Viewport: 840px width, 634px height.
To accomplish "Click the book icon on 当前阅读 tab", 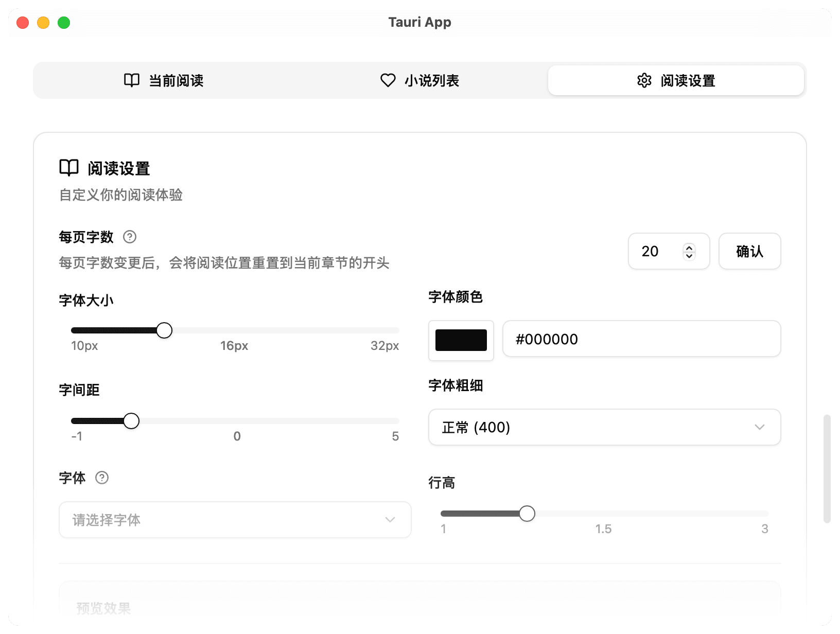I will pos(131,80).
